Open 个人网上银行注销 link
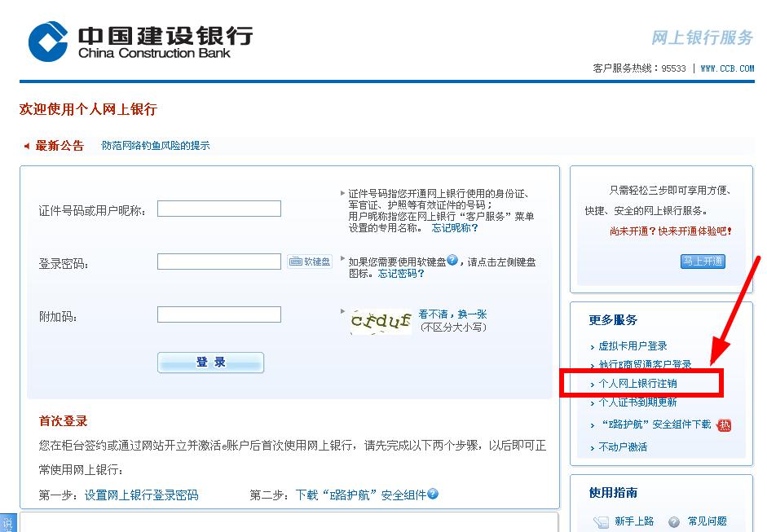Image resolution: width=767 pixels, height=532 pixels. coord(638,384)
